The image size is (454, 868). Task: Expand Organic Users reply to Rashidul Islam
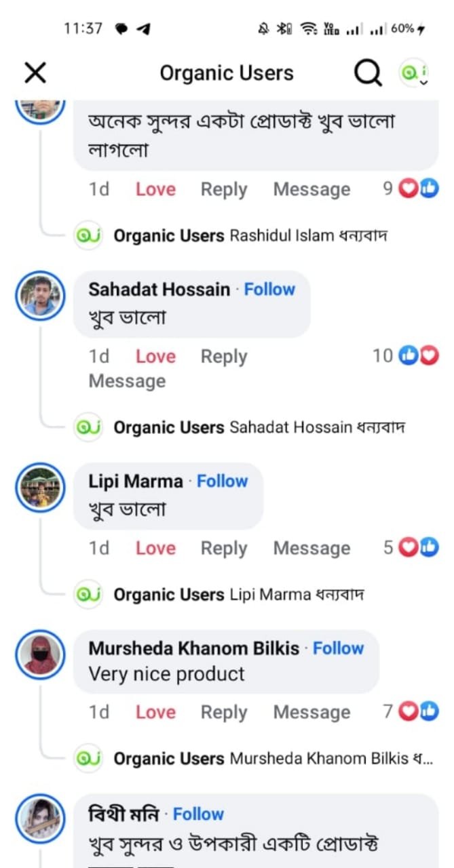click(250, 236)
